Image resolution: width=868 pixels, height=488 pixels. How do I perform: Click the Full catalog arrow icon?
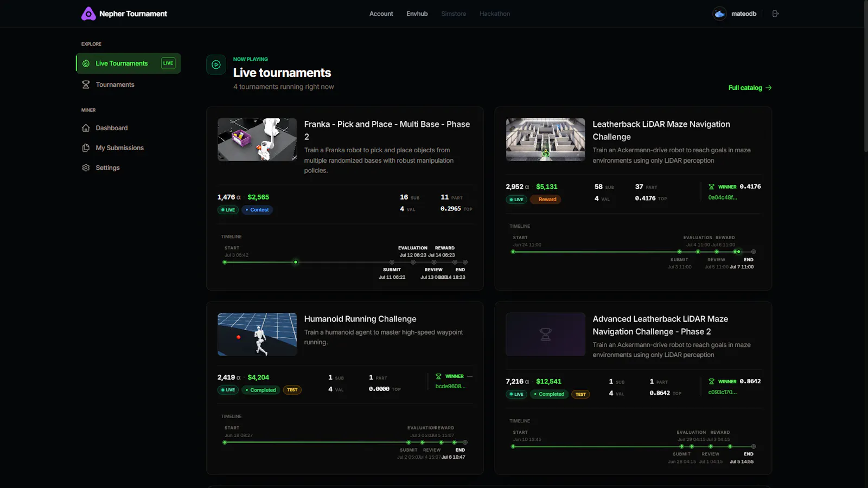click(x=769, y=88)
